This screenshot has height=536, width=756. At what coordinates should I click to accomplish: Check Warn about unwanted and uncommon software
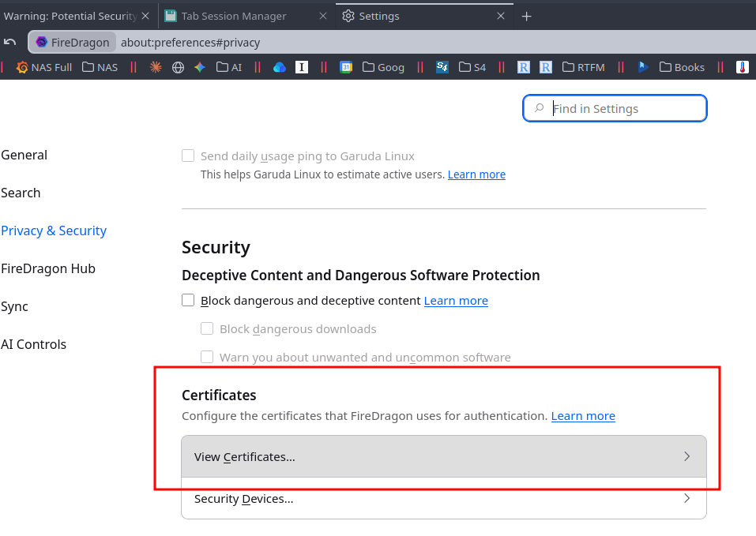[207, 357]
